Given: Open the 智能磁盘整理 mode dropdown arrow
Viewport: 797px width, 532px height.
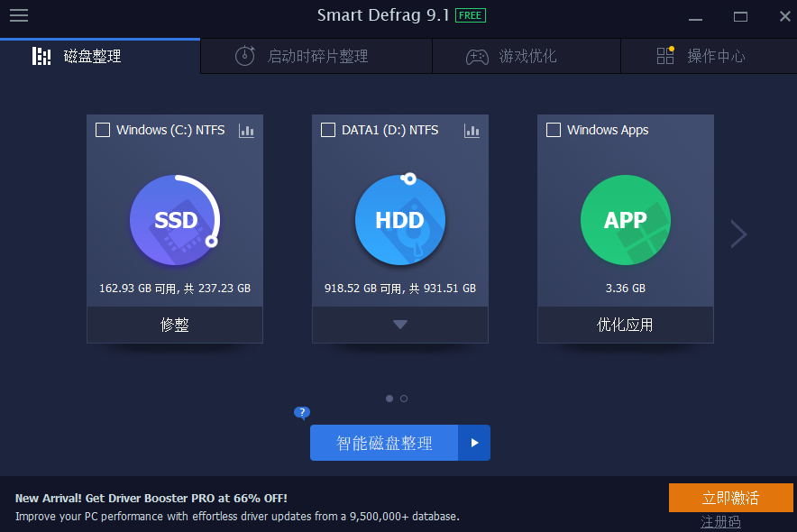Looking at the screenshot, I should pos(475,443).
